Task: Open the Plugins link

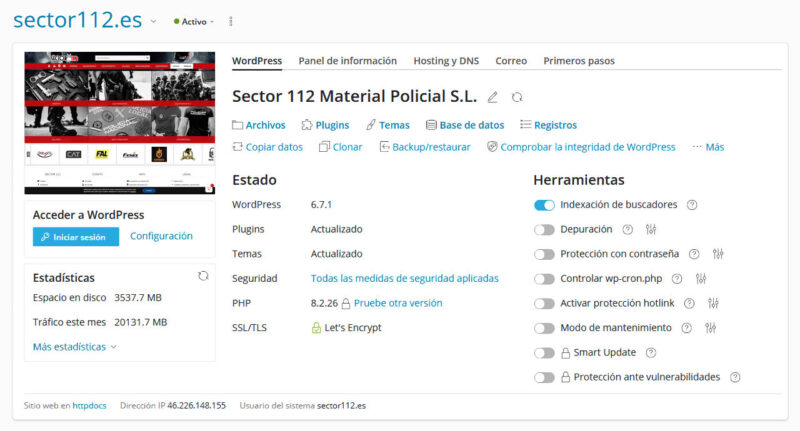Action: 325,125
